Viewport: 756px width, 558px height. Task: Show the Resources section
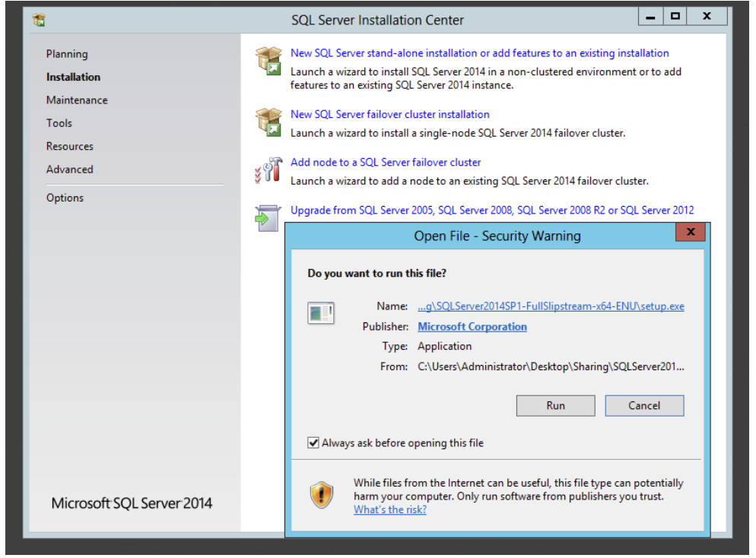pos(70,147)
